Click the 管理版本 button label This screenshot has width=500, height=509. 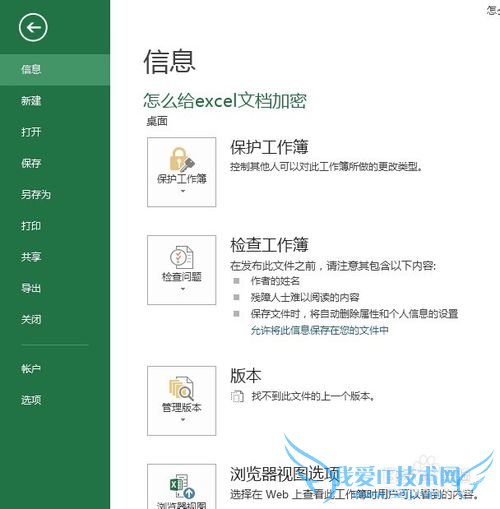[182, 408]
